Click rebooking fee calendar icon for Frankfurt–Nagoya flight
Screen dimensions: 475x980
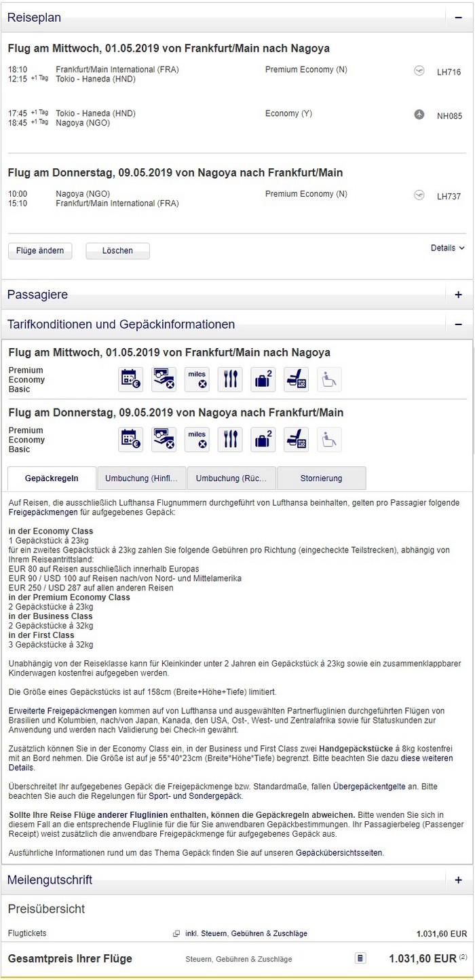(x=130, y=379)
